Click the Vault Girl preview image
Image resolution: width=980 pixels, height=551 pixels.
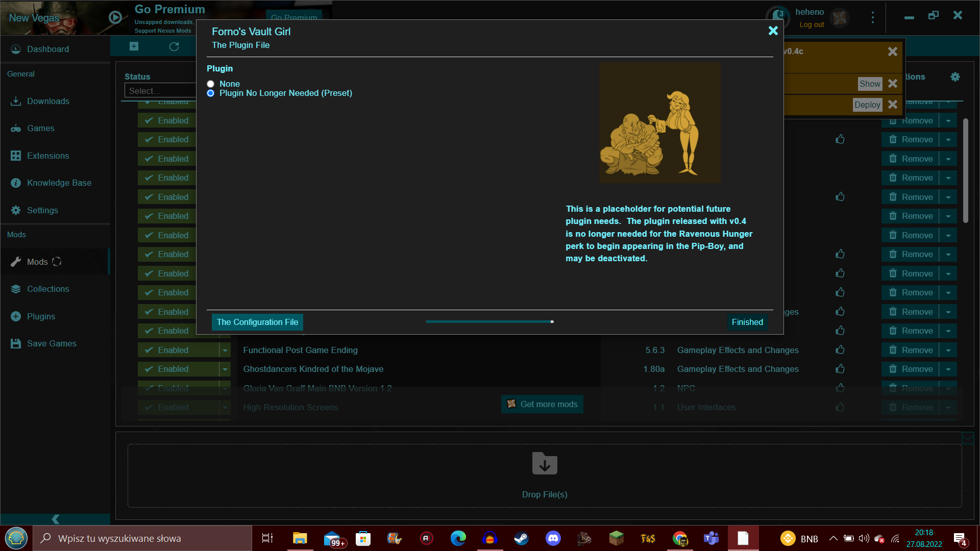click(659, 123)
